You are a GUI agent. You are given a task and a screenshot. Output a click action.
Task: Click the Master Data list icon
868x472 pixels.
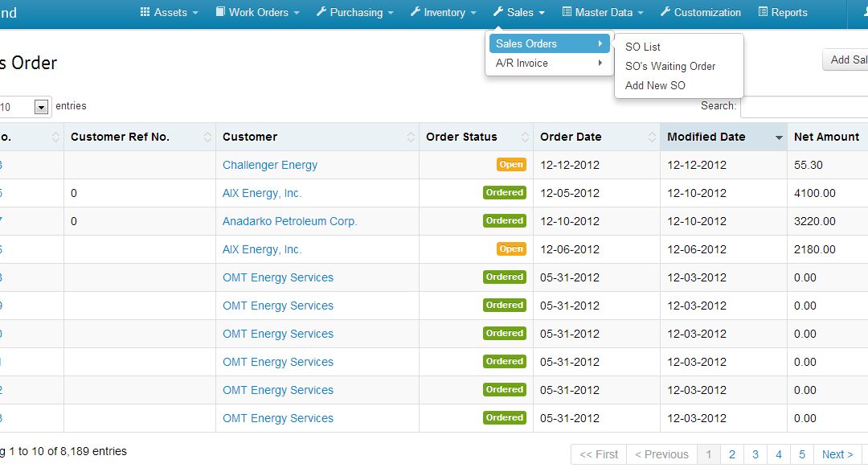click(567, 11)
